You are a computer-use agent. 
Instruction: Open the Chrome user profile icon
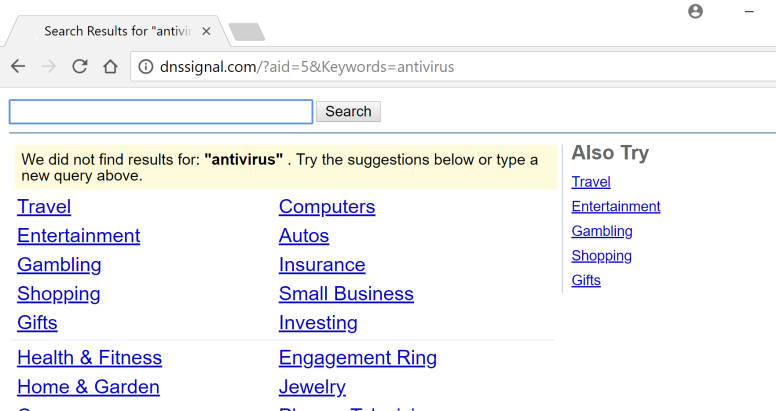695,11
